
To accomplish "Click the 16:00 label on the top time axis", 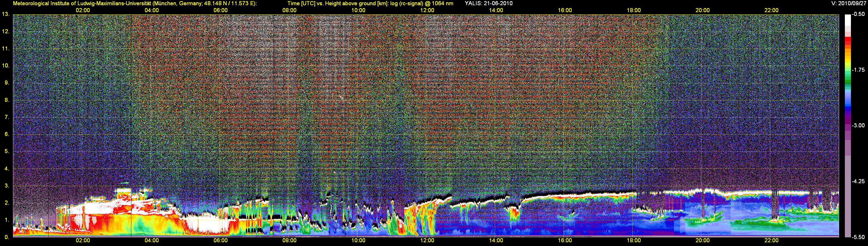I will coord(565,10).
